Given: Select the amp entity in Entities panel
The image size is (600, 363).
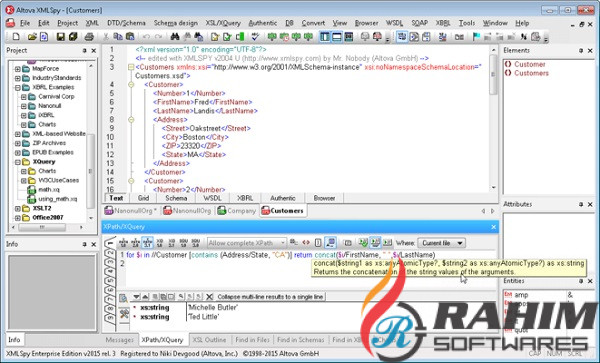Looking at the screenshot, I should 521,295.
